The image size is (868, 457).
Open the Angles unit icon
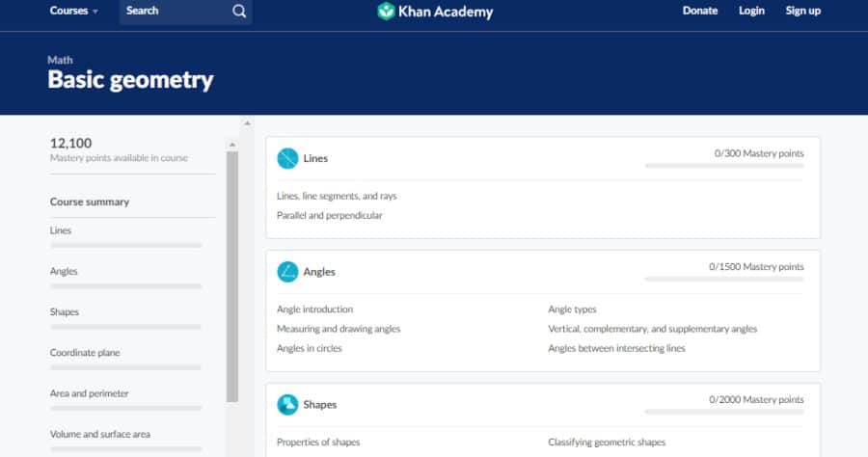[287, 272]
